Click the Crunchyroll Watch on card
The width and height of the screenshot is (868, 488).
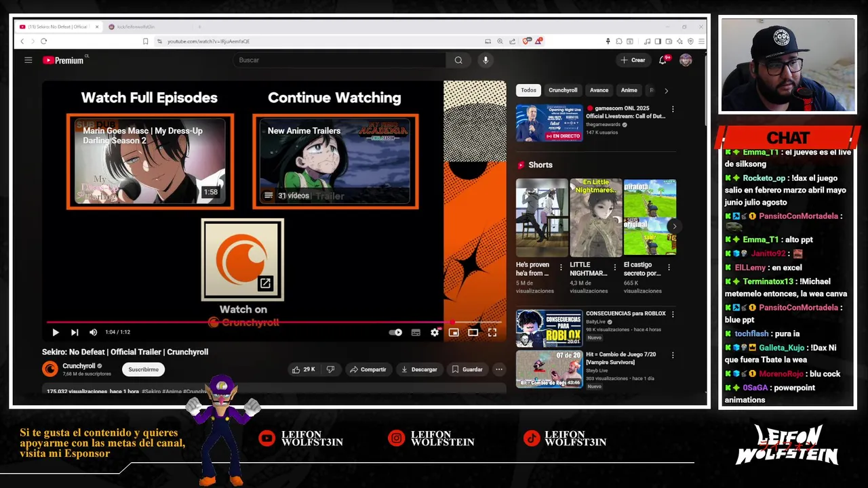tap(243, 260)
